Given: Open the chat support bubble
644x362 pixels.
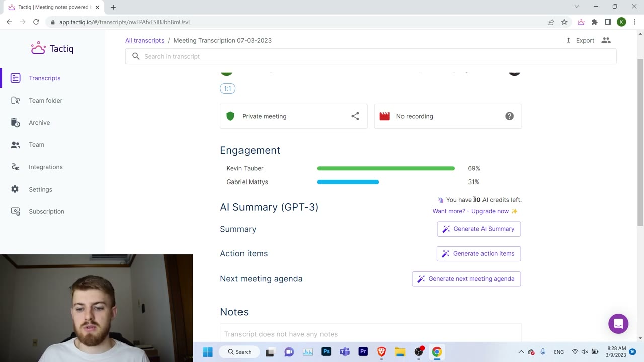Looking at the screenshot, I should point(618,323).
